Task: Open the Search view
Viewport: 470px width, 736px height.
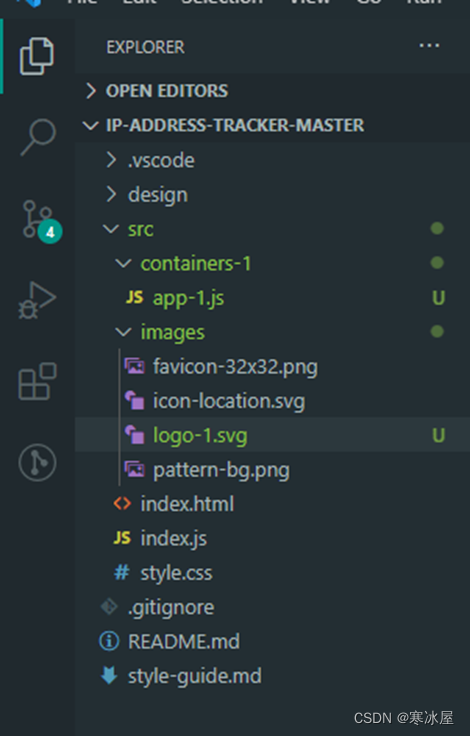Action: (38, 137)
